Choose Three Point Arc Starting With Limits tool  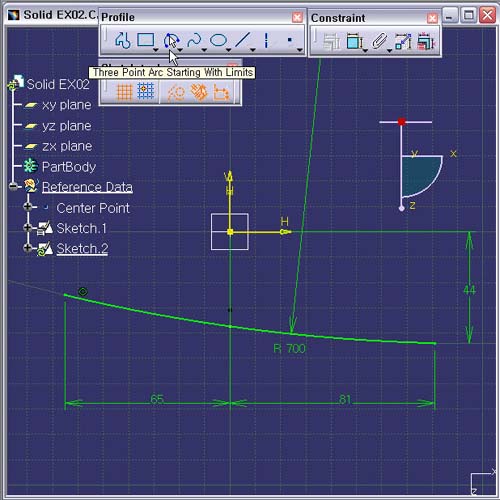coord(171,41)
